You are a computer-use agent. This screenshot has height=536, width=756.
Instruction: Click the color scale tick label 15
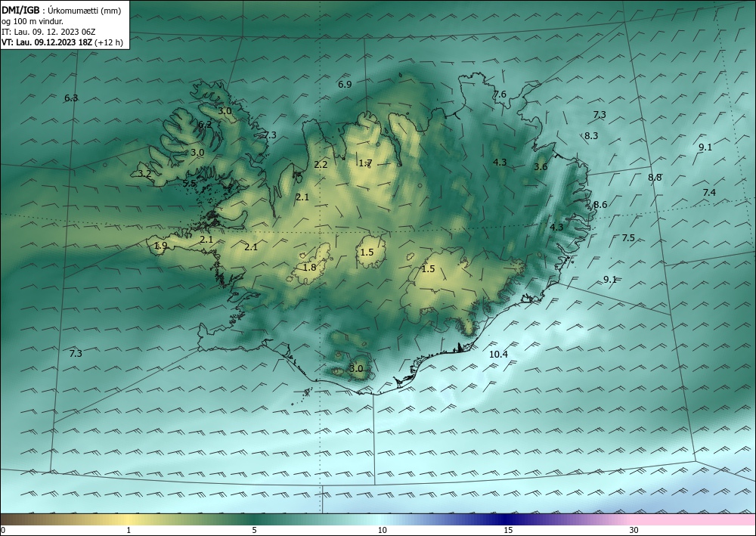pos(508,531)
